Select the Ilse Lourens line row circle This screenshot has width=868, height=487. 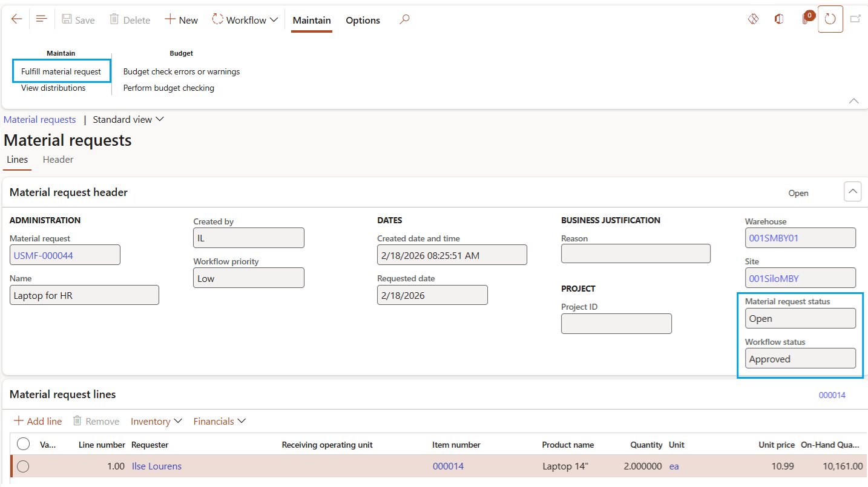pos(23,466)
